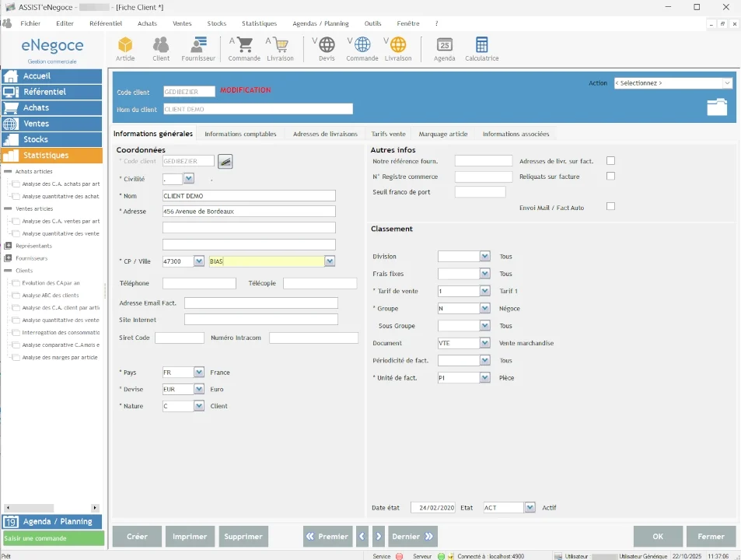Tick the Reliquats sur facture checkbox
This screenshot has width=741, height=560.
[610, 177]
